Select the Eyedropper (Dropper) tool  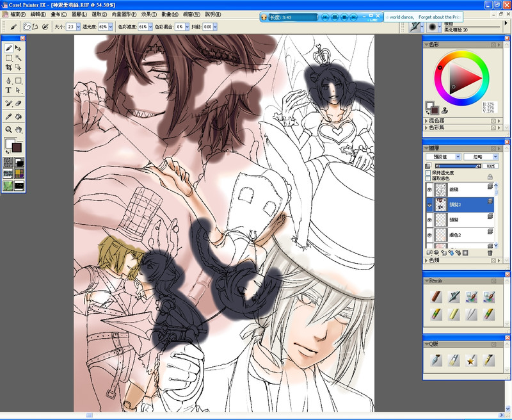tap(9, 117)
